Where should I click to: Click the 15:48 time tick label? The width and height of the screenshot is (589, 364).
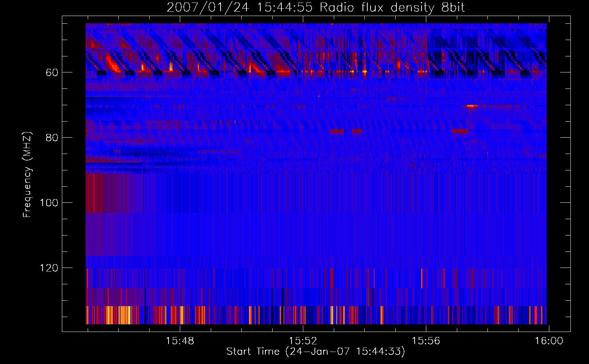(180, 341)
